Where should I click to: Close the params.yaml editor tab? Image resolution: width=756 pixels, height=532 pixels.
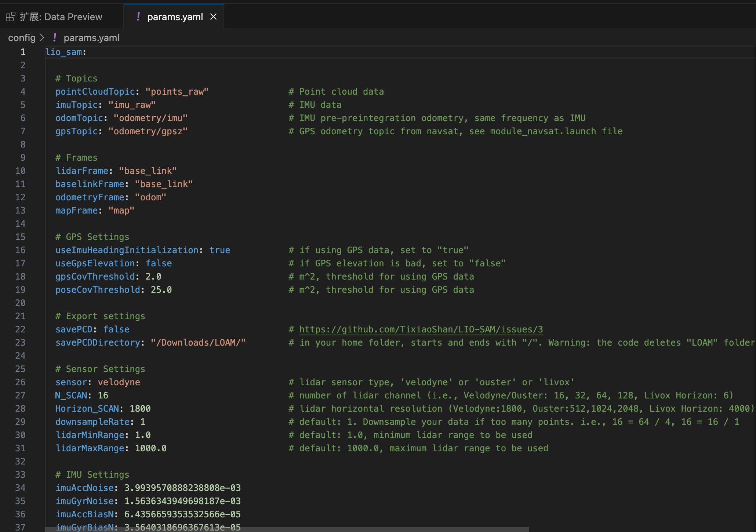[213, 17]
